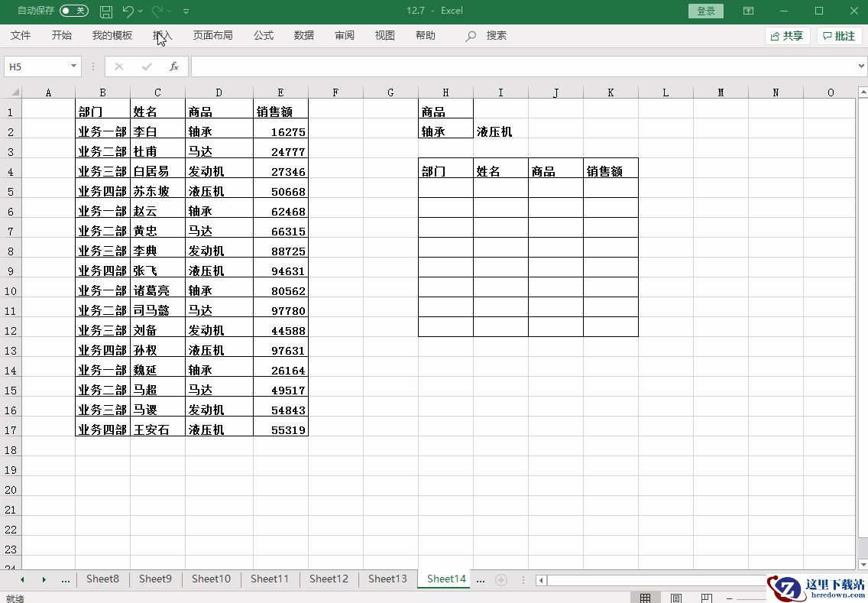Open the Undo history dropdown arrow
868x603 pixels.
[x=141, y=11]
